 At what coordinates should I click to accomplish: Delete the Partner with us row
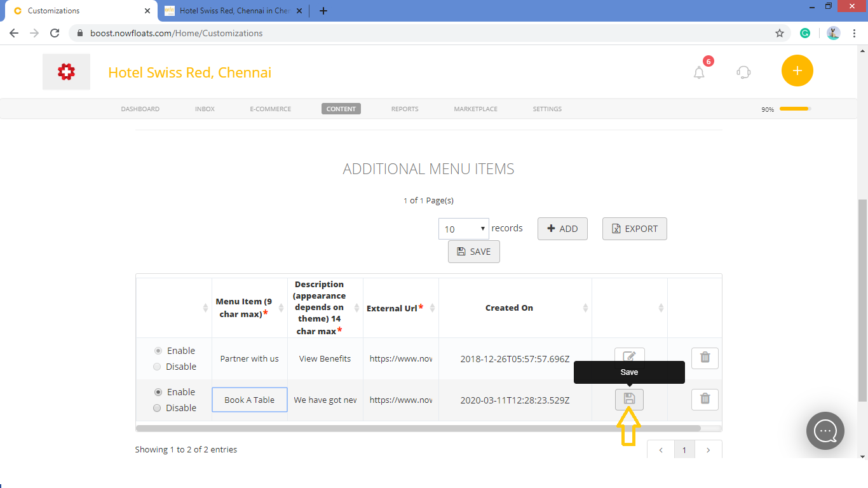coord(705,358)
